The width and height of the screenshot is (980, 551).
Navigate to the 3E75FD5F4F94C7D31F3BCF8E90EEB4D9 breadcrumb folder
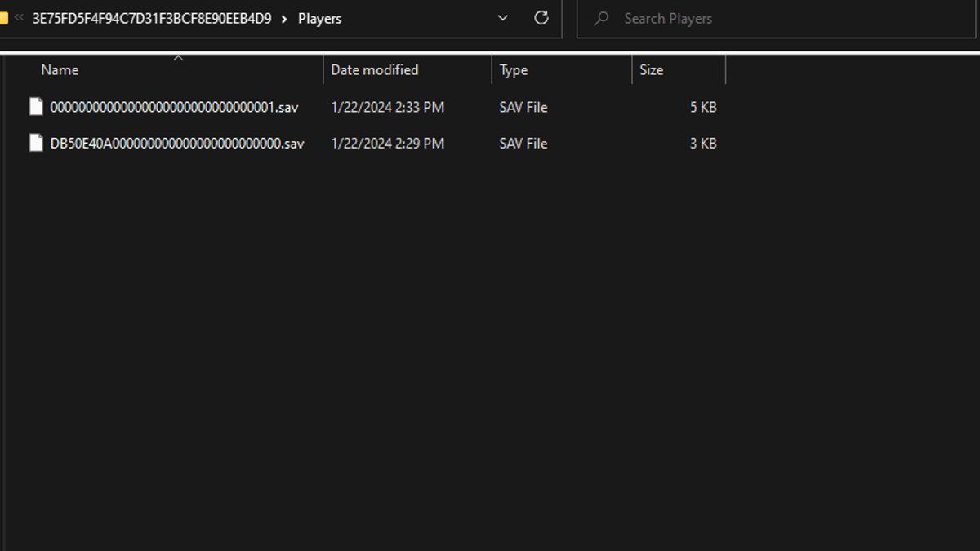[152, 18]
